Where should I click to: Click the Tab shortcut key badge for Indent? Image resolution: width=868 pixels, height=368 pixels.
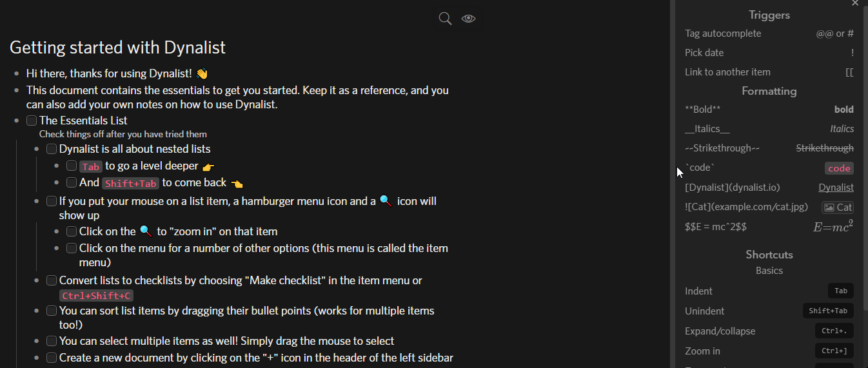[x=841, y=291]
